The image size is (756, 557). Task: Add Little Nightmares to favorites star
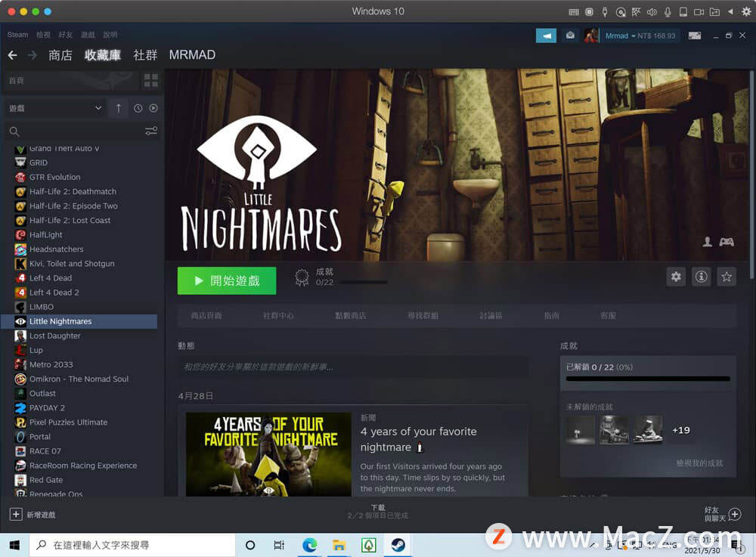(726, 277)
